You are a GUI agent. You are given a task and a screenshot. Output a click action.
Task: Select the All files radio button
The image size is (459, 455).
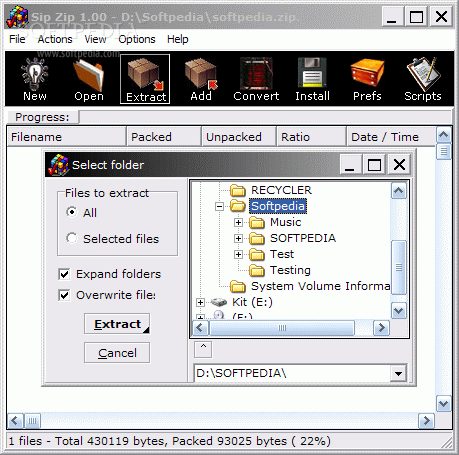(71, 212)
